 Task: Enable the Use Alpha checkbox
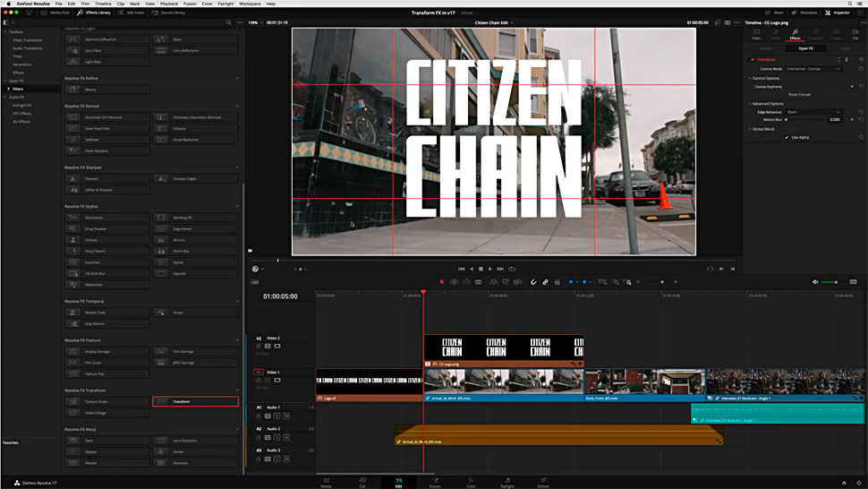coord(787,137)
